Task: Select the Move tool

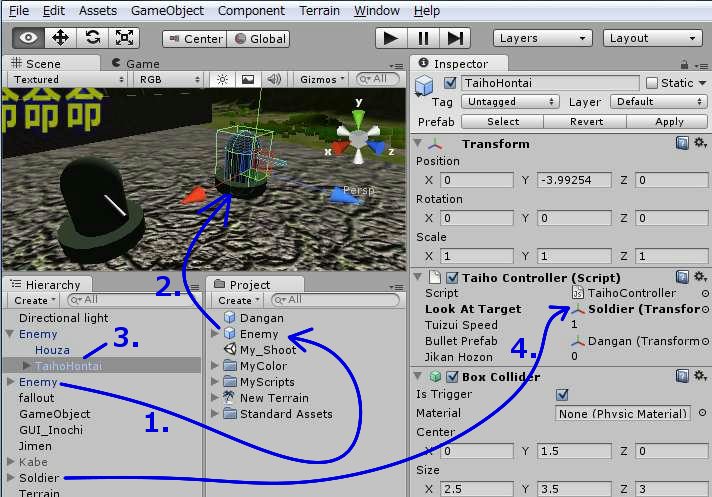Action: click(x=60, y=38)
